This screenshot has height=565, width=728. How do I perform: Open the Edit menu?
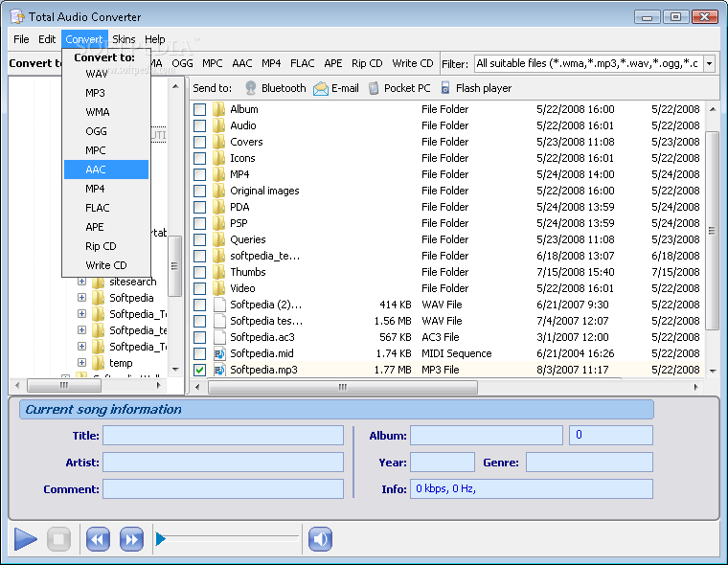pos(47,39)
